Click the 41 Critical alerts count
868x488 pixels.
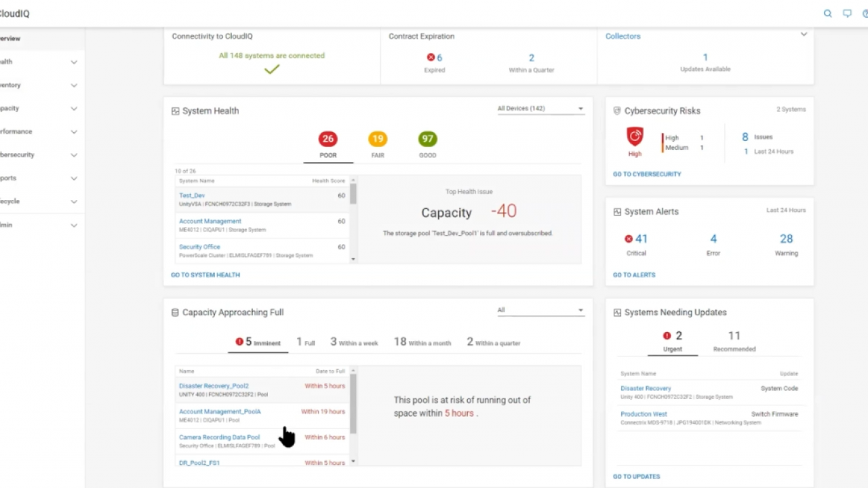click(641, 239)
